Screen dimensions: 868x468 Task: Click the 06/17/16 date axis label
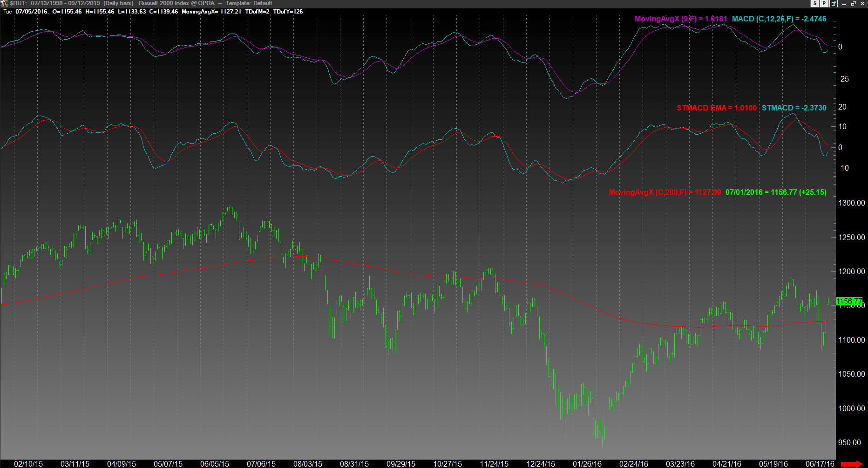click(x=820, y=464)
